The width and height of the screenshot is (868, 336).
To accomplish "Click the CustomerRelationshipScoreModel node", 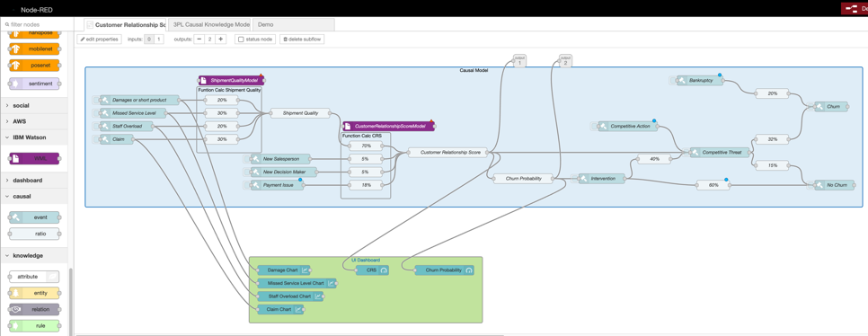I will pos(388,126).
